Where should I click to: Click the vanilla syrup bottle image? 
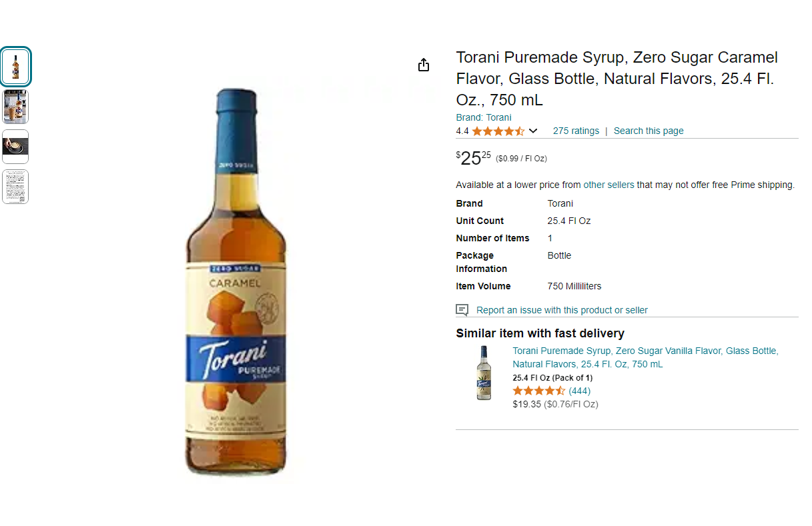pyautogui.click(x=484, y=373)
